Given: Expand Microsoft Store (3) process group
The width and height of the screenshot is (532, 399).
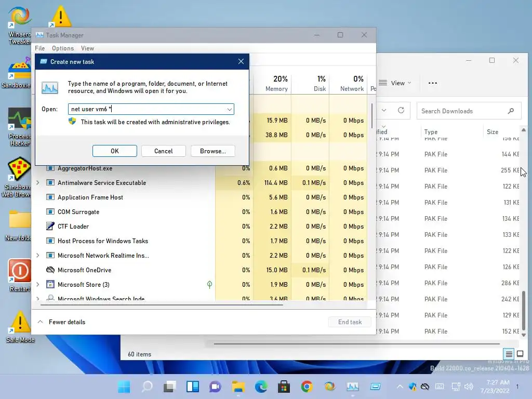Looking at the screenshot, I should pyautogui.click(x=37, y=284).
